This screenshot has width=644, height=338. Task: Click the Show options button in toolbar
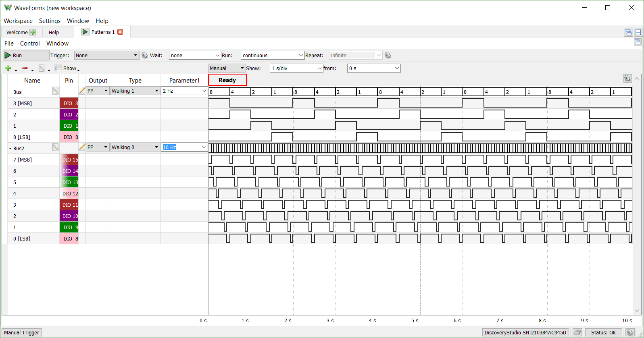(x=67, y=68)
